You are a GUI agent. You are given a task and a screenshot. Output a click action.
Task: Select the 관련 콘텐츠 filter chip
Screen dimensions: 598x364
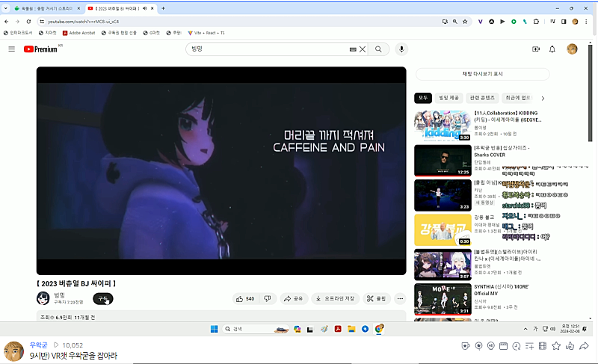coord(482,98)
